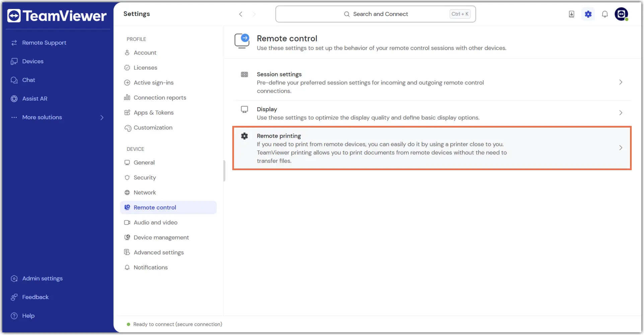The height and width of the screenshot is (335, 644).
Task: Click the TeamViewer logo
Action: pyautogui.click(x=57, y=16)
